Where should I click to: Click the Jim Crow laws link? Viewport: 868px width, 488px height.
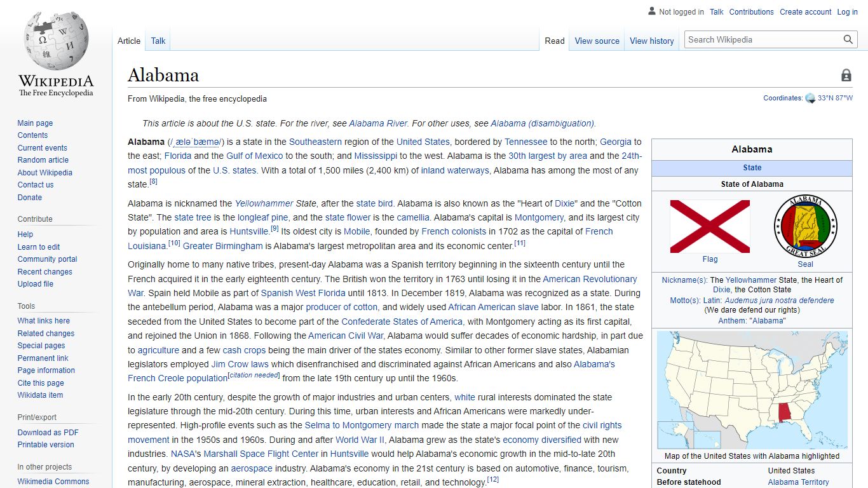click(240, 364)
